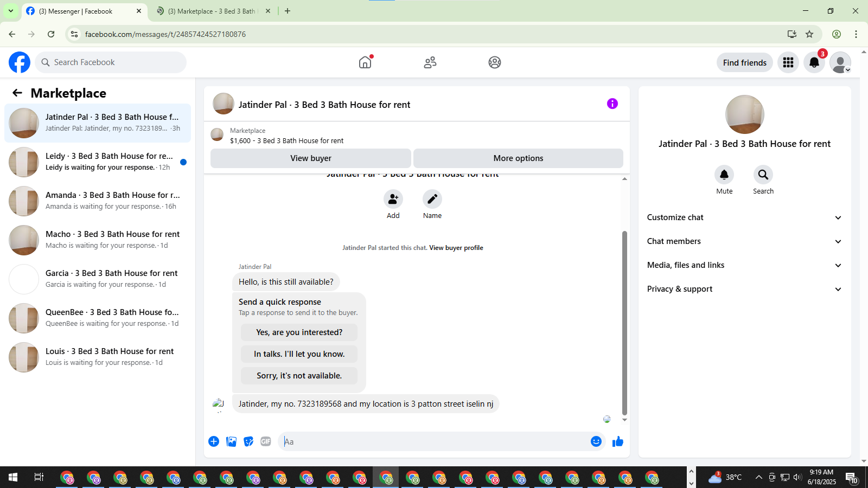Open a new Chrome tab

point(288,11)
